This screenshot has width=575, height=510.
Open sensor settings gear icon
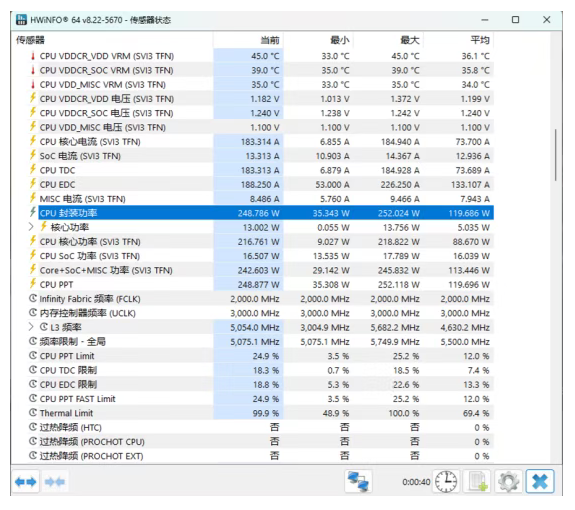point(508,481)
